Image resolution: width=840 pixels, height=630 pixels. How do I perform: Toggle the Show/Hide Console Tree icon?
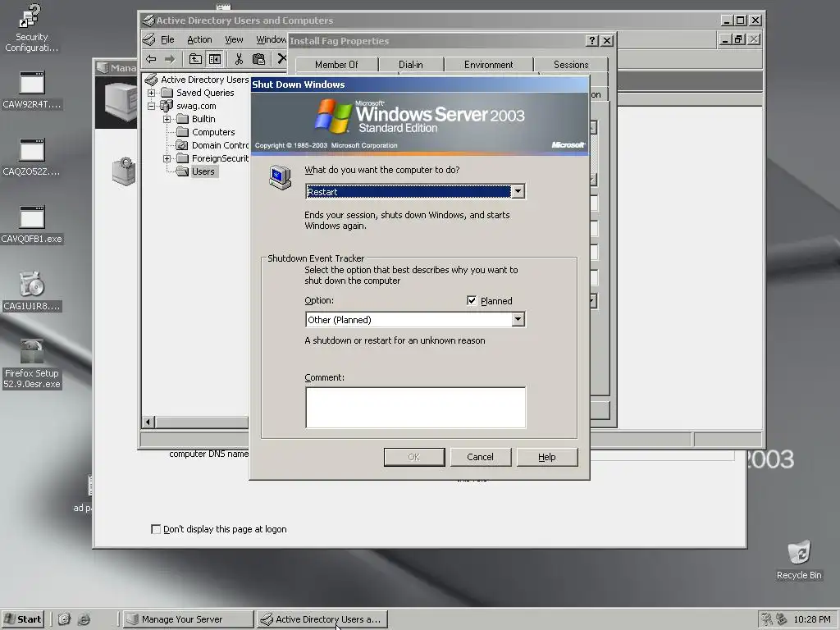pos(215,59)
